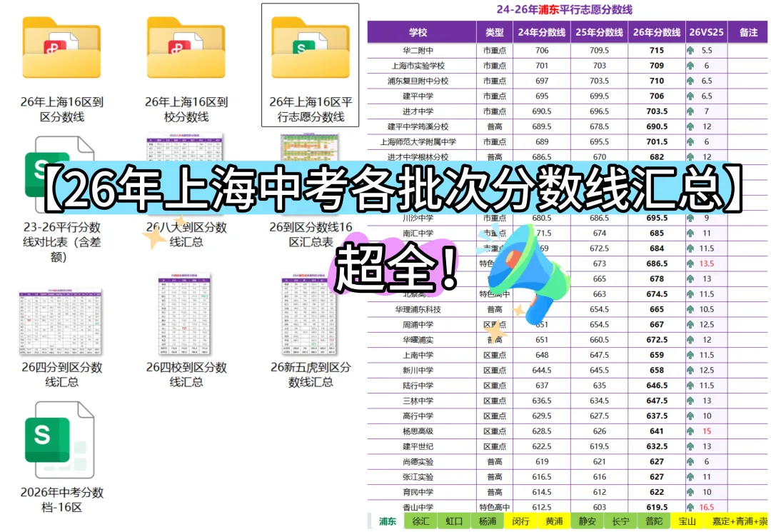771x532 pixels.
Task: Click 26年分数线 value 641
Action: pyautogui.click(x=657, y=431)
